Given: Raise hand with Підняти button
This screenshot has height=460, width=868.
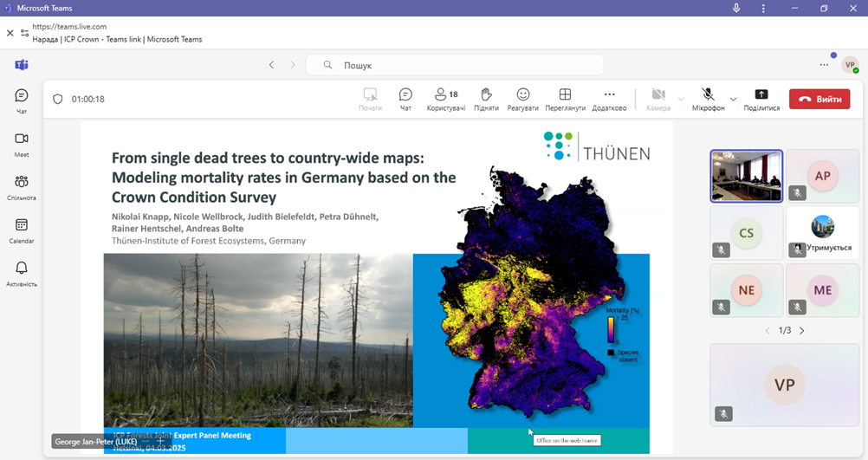Looking at the screenshot, I should pyautogui.click(x=486, y=100).
